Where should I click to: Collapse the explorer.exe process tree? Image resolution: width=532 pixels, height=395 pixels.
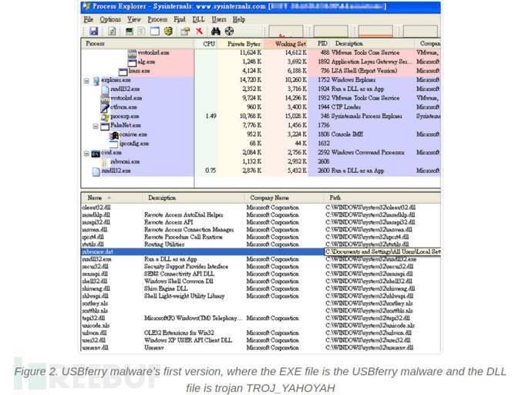coord(86,80)
